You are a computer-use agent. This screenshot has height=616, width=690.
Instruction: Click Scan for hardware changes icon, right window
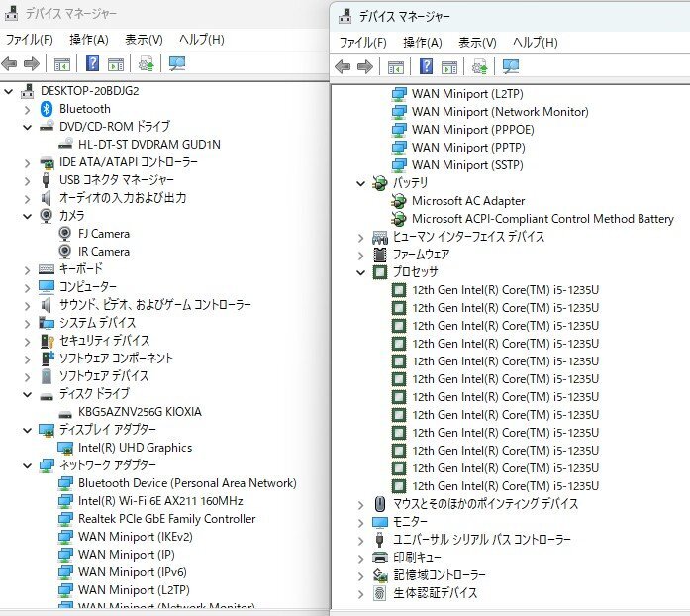(x=511, y=67)
